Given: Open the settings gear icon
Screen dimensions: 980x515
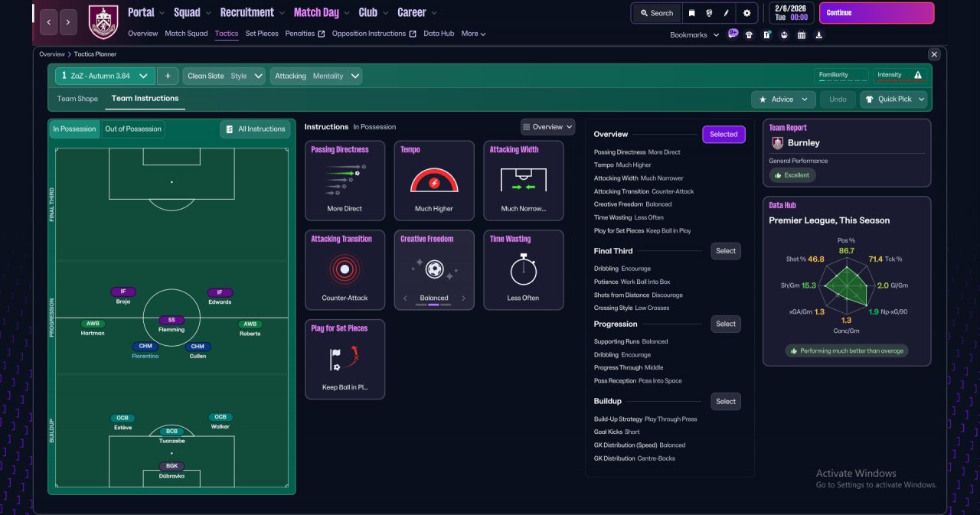Looking at the screenshot, I should pyautogui.click(x=746, y=13).
